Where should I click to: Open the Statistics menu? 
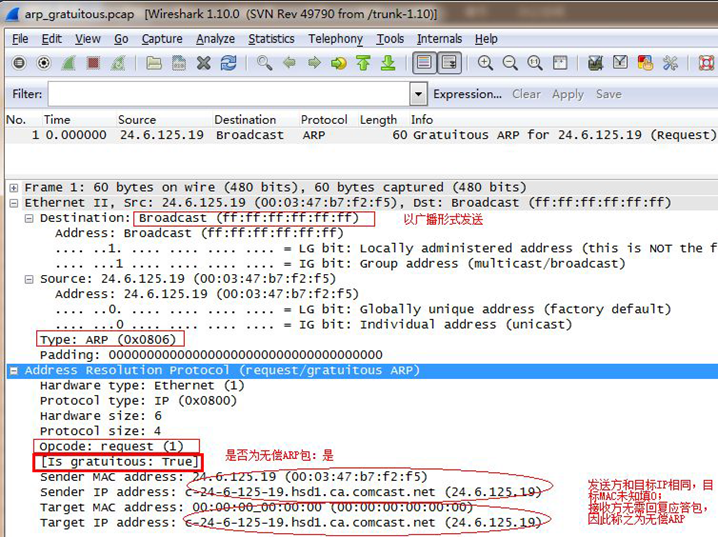[271, 39]
